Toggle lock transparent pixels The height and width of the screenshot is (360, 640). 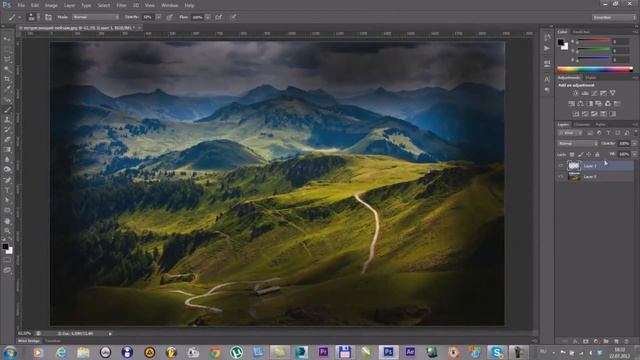(572, 154)
